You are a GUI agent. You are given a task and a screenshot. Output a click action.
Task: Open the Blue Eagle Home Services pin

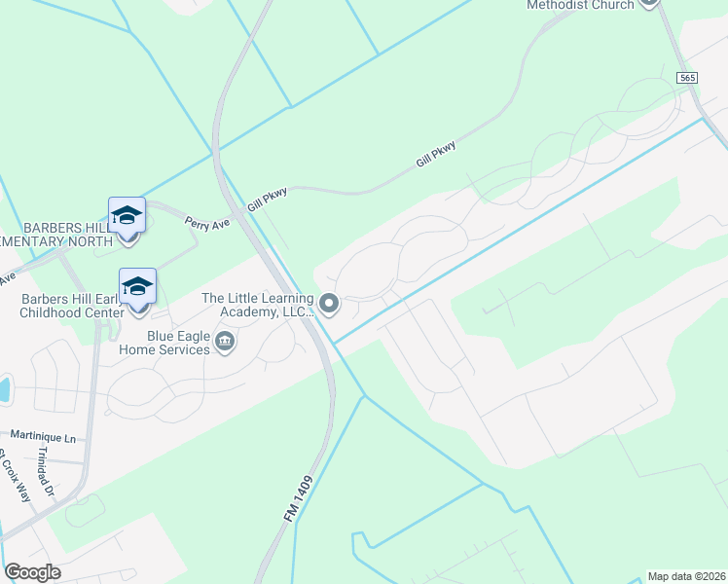pos(225,343)
